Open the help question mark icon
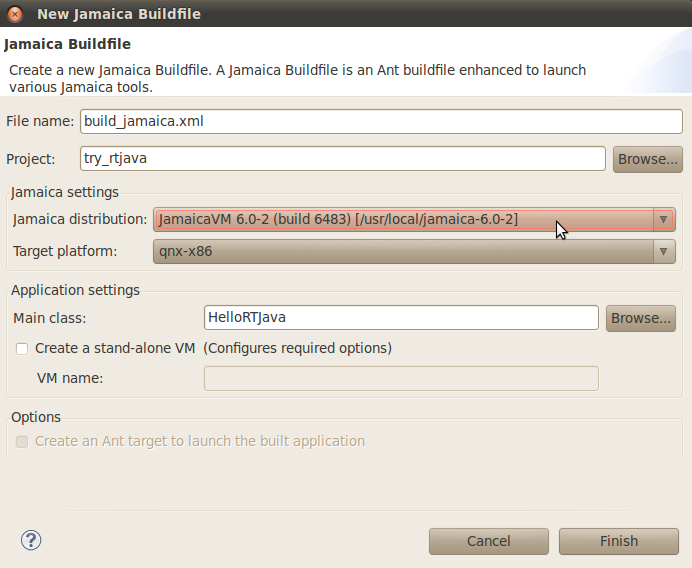 31,540
